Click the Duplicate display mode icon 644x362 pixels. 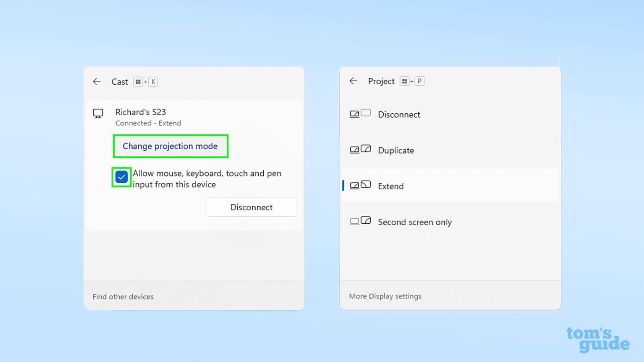(360, 149)
